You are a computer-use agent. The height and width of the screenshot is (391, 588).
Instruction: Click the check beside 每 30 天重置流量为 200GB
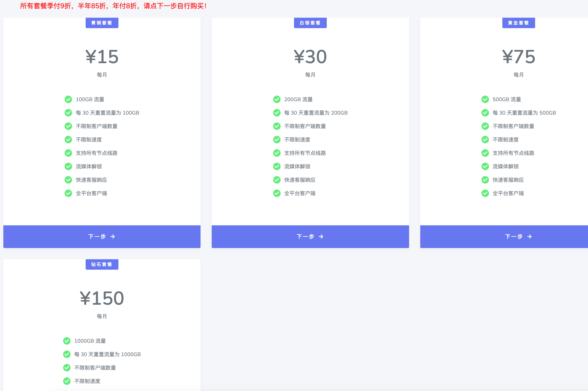point(276,113)
